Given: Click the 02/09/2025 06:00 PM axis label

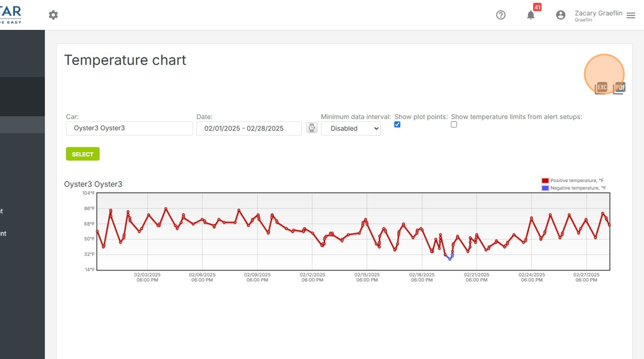Looking at the screenshot, I should (x=257, y=277).
